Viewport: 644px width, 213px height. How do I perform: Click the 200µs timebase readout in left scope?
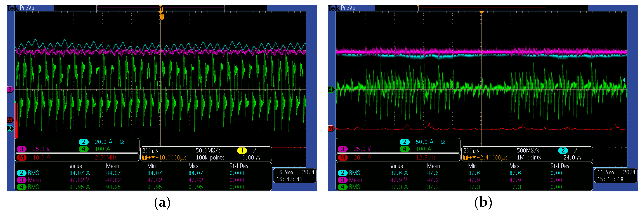click(150, 150)
